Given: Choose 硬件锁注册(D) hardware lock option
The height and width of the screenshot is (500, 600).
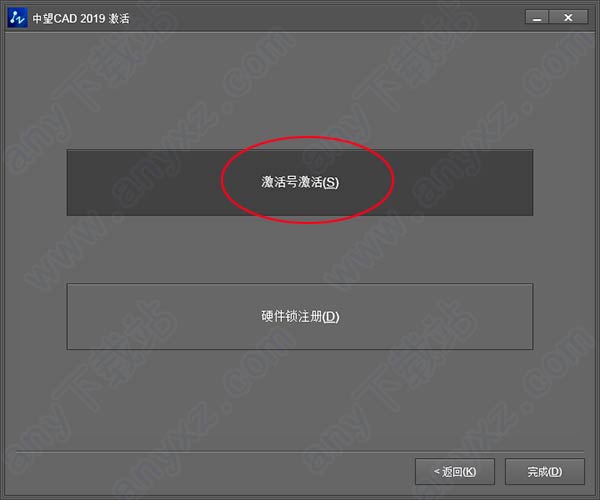Looking at the screenshot, I should (300, 316).
